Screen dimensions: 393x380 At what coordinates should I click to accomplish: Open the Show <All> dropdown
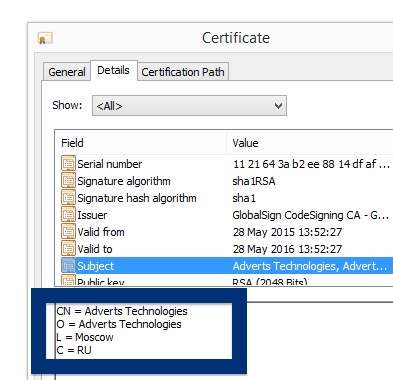pyautogui.click(x=189, y=106)
